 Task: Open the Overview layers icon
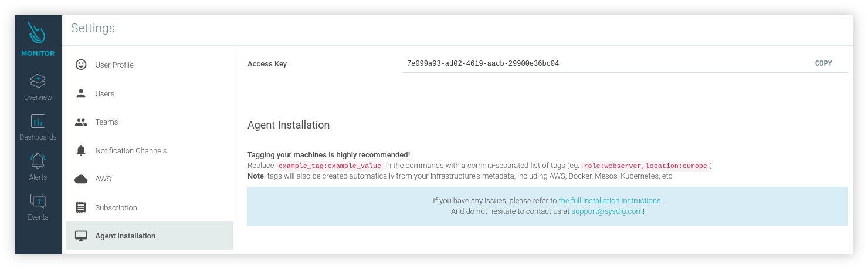click(38, 81)
